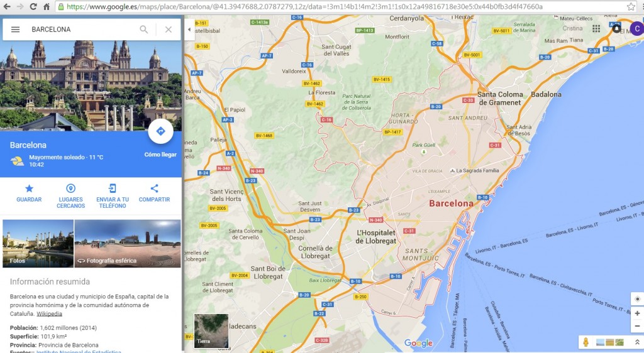644x353 pixels.
Task: Open the Google apps grid
Action: [596, 28]
